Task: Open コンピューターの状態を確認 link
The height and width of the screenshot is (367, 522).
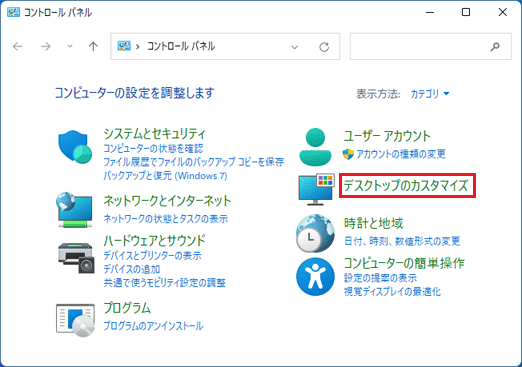Action: tap(153, 148)
